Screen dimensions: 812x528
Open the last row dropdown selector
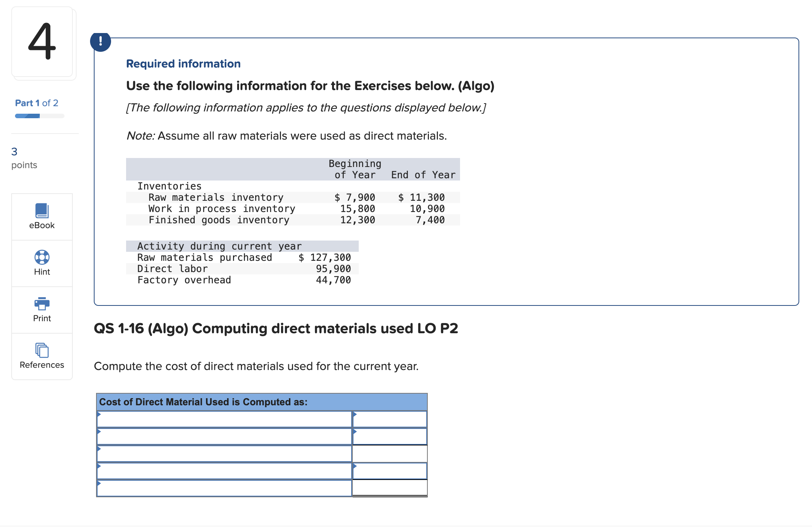point(99,484)
